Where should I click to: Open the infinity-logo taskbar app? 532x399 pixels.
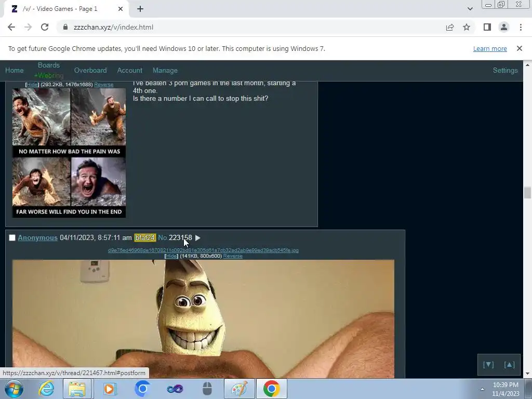point(175,389)
